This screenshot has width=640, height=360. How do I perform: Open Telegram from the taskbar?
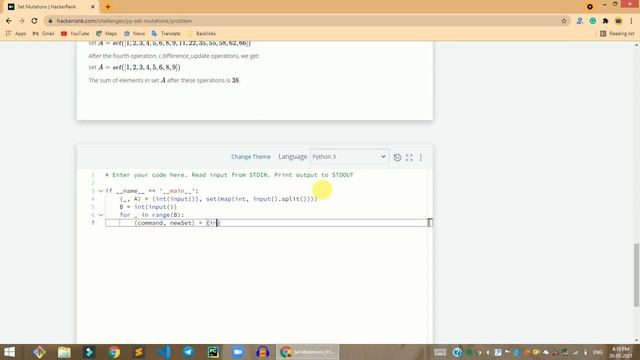coord(188,352)
